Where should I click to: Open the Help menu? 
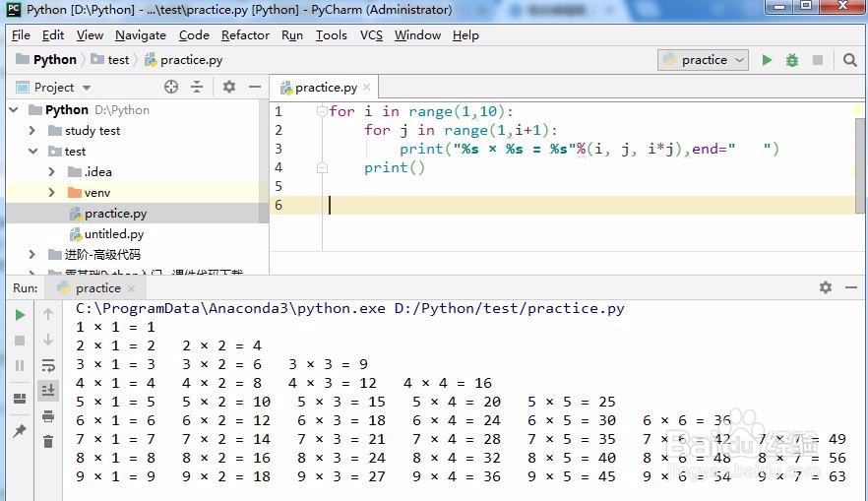click(465, 35)
